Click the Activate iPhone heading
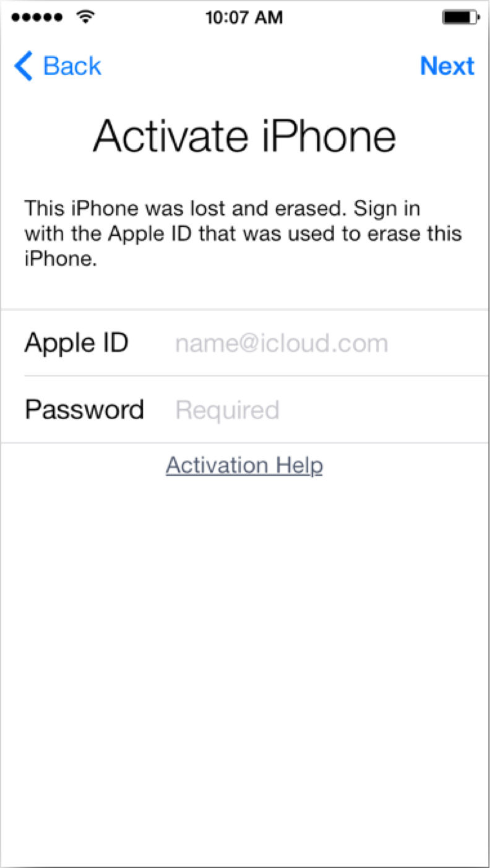Image resolution: width=490 pixels, height=868 pixels. pos(244,136)
